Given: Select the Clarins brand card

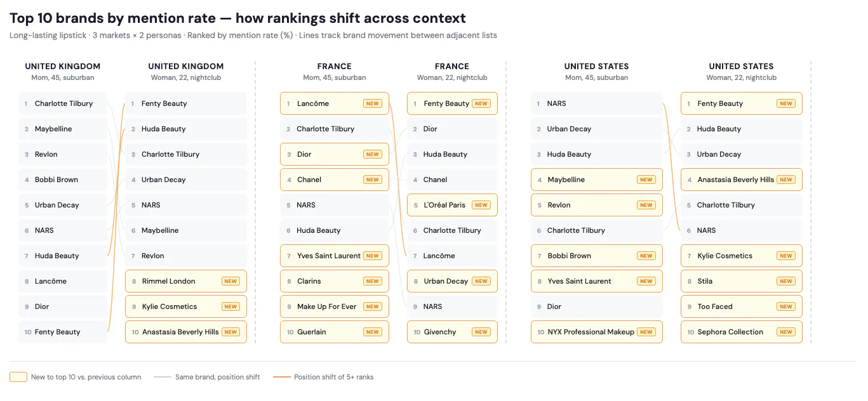Looking at the screenshot, I should (x=334, y=281).
